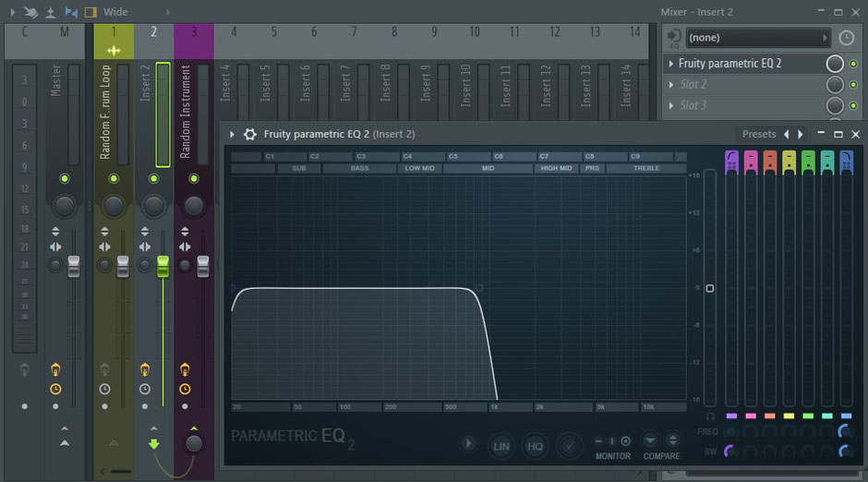Open the Wide mixer layout selector
Viewport: 868px width, 482px height.
(136, 12)
